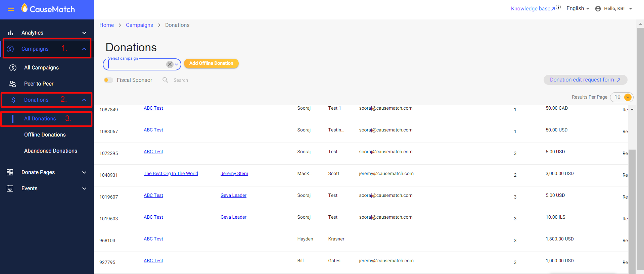The image size is (644, 274).
Task: Select Abandoned Donations menu item
Action: point(51,151)
